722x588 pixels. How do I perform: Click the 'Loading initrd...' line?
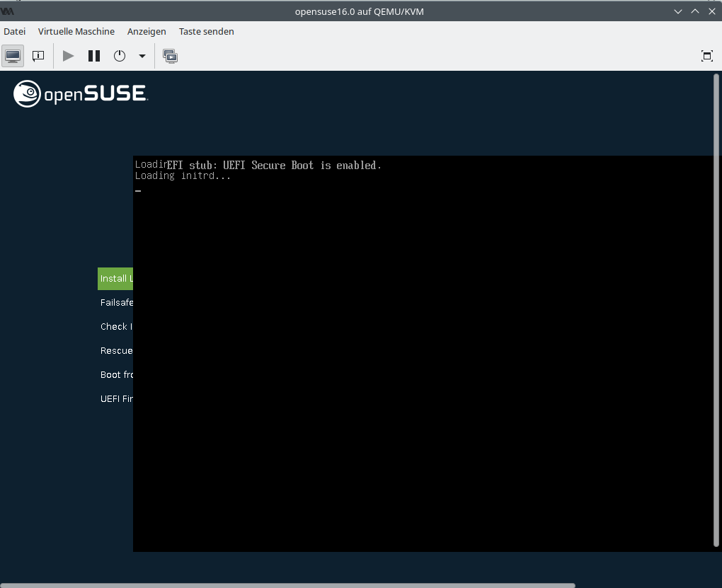coord(183,176)
